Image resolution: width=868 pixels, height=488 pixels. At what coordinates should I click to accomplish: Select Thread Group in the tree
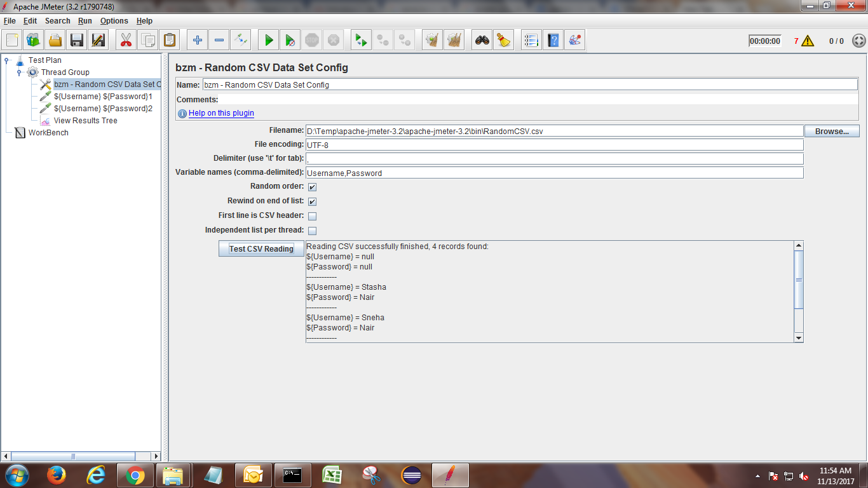65,72
